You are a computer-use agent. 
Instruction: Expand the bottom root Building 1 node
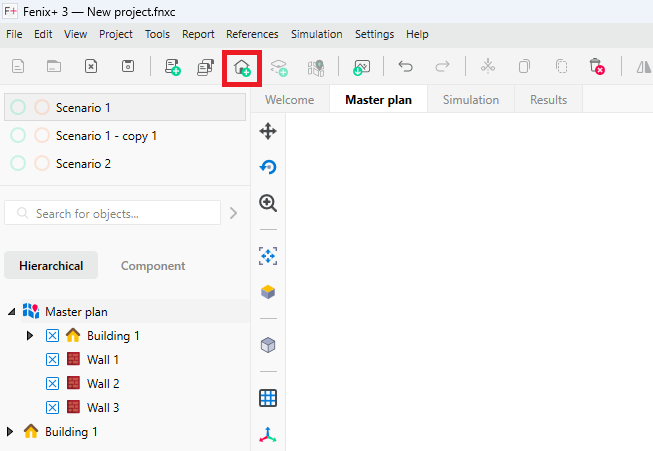[11, 432]
